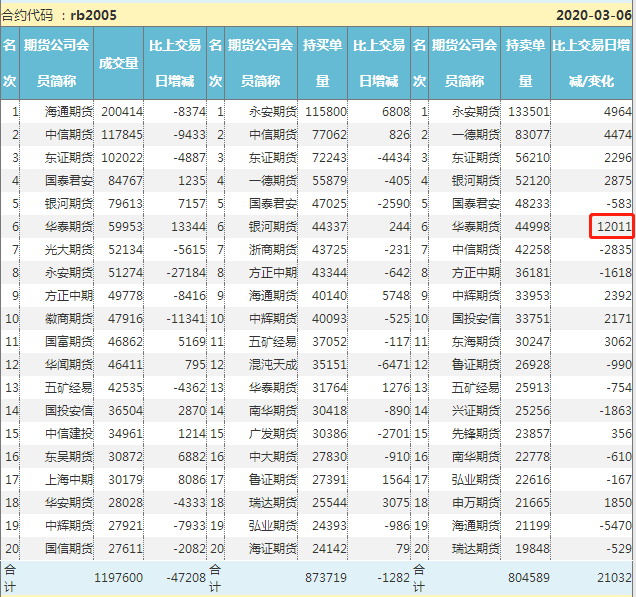Click total long position value 873719
Image resolution: width=636 pixels, height=597 pixels.
326,578
